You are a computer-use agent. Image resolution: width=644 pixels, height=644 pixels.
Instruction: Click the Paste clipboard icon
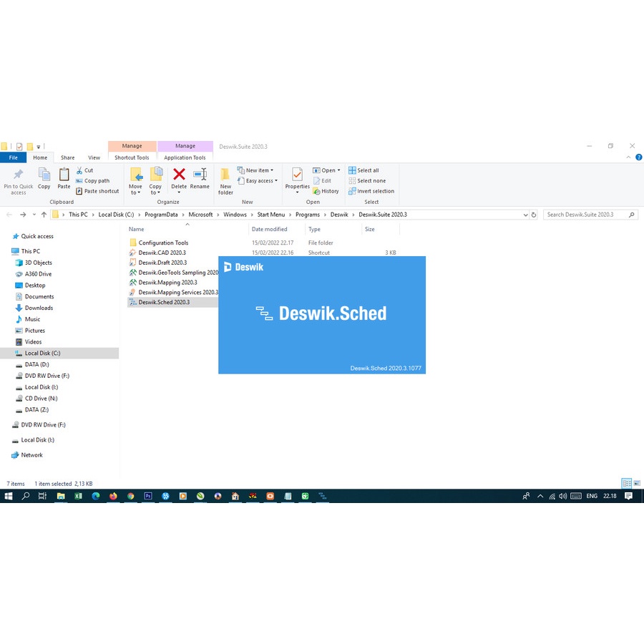(64, 175)
